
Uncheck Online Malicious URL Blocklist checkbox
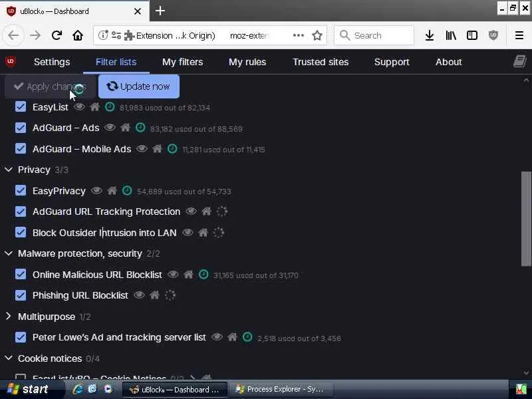[21, 274]
